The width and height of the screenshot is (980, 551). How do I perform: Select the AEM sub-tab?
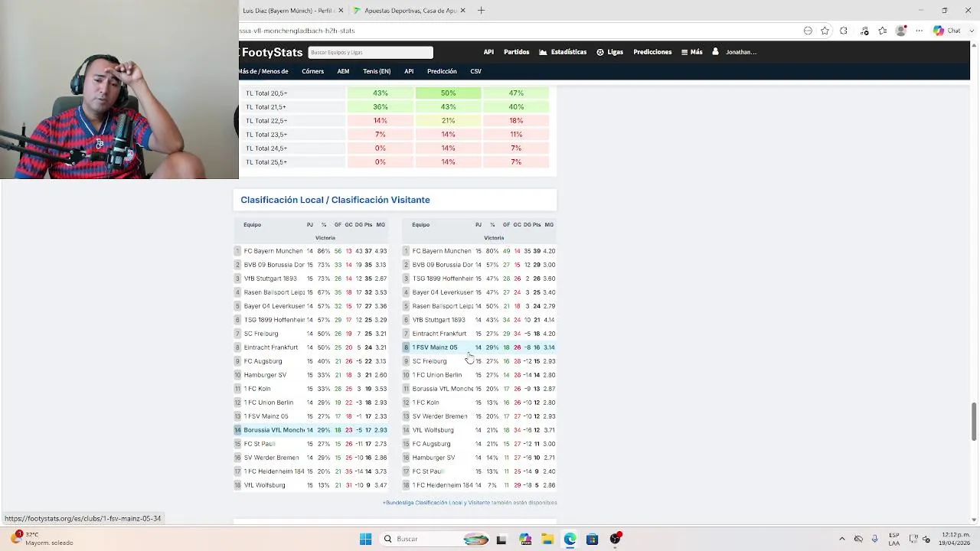click(343, 71)
